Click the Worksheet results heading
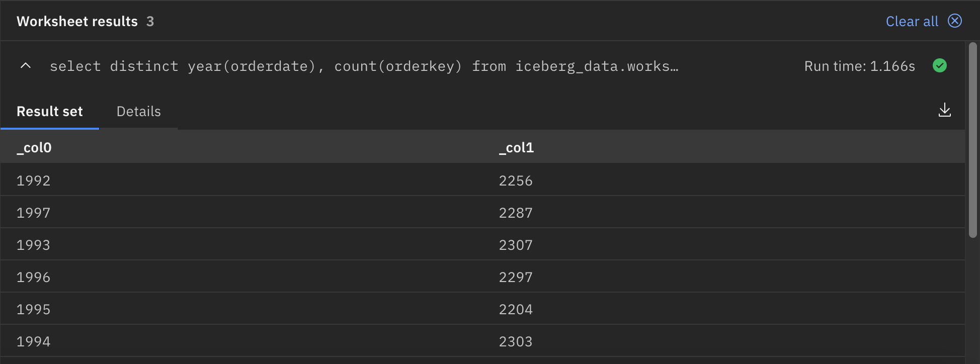Screen dimensions: 980x364 point(77,21)
